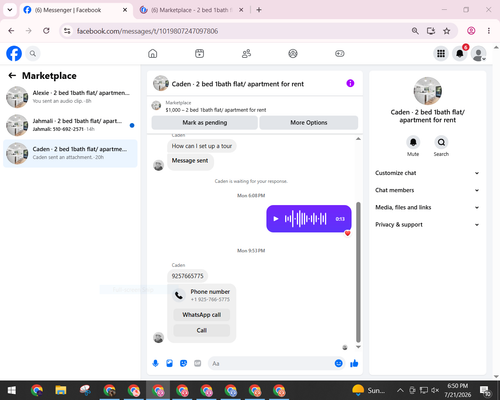Go back in browser history

coord(11,31)
